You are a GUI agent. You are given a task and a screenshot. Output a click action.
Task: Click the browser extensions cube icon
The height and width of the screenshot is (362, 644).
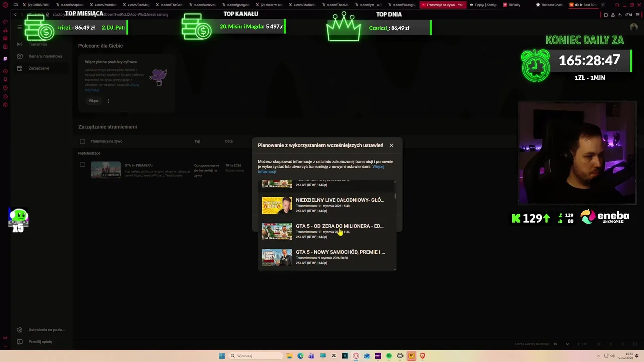606,15
